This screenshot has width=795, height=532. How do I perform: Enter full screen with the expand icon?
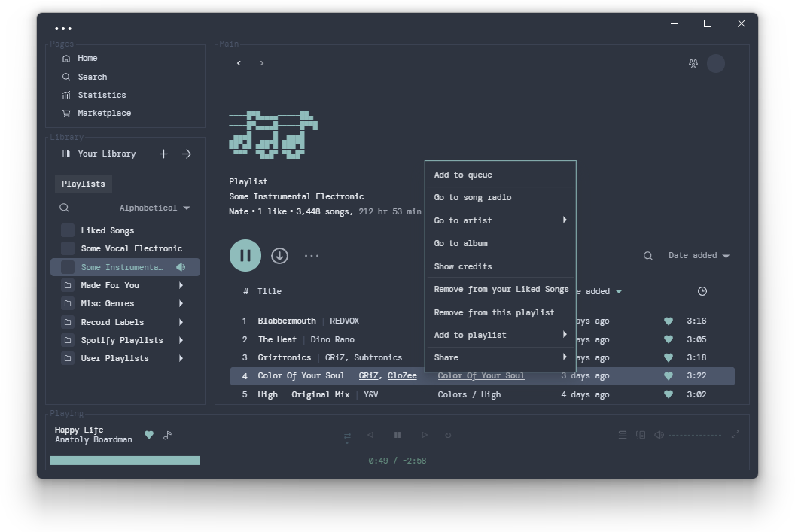click(736, 435)
